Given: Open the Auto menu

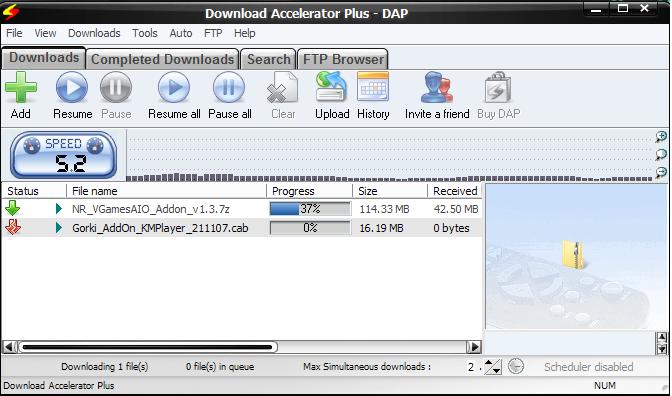Looking at the screenshot, I should pos(180,33).
